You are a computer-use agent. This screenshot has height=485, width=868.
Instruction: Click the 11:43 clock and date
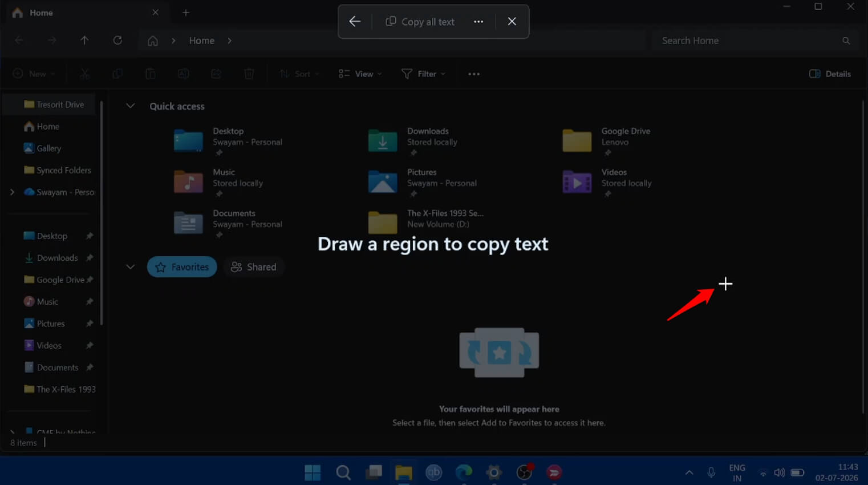point(837,472)
